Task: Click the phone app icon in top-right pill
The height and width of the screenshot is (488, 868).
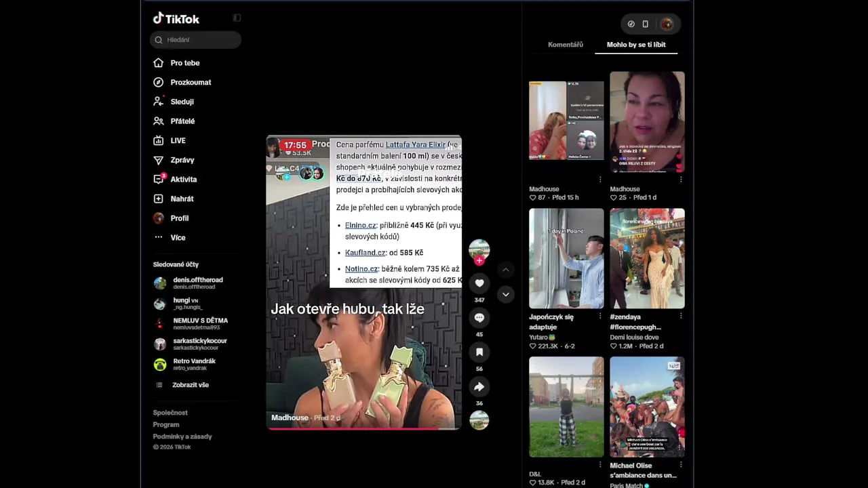Action: point(645,24)
